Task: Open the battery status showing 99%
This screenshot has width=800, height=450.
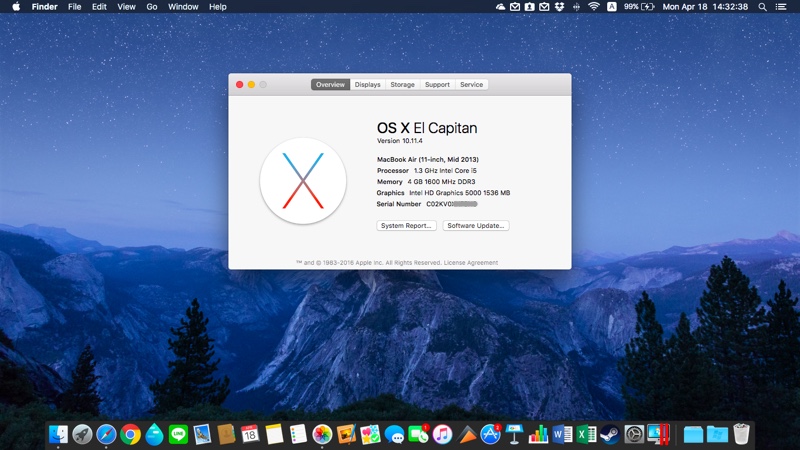Action: click(639, 7)
